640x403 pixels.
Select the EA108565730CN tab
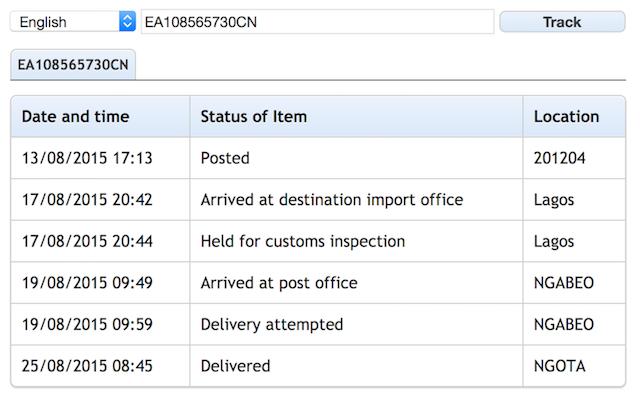pos(73,65)
